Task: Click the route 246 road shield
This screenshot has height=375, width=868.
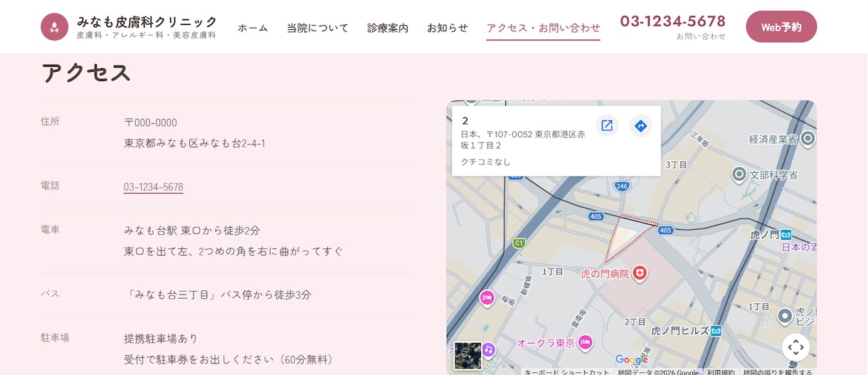Action: tap(621, 186)
